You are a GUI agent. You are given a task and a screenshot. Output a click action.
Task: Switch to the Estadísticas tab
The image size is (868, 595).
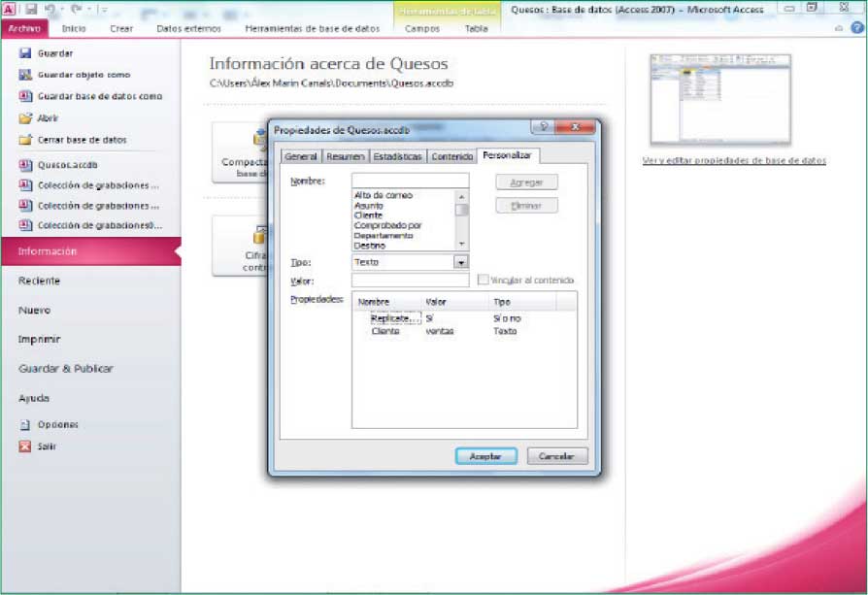coord(398,156)
